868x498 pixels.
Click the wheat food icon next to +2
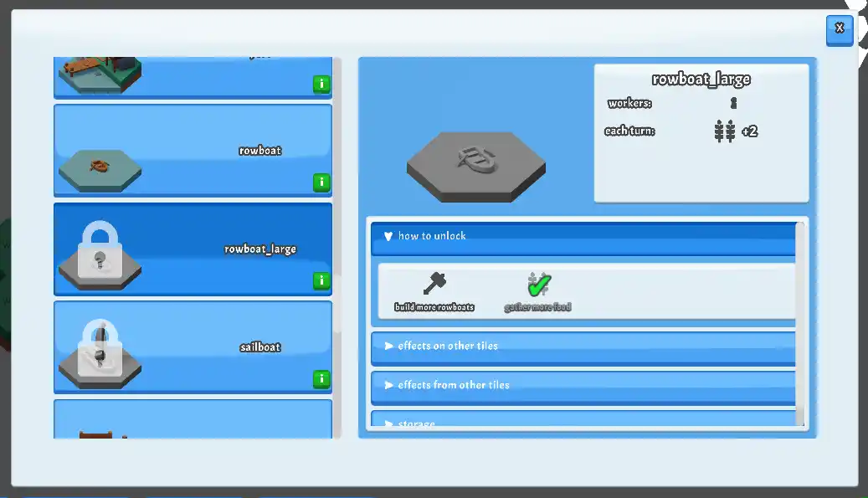click(725, 131)
